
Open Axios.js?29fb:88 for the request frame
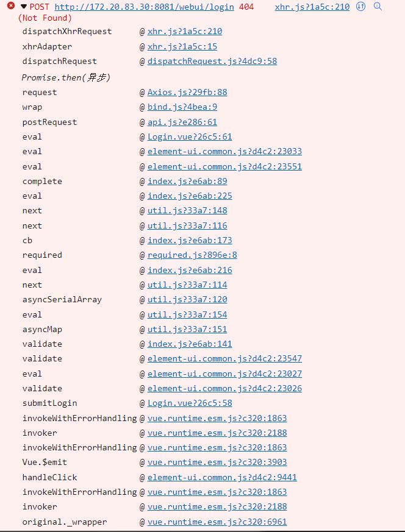coord(186,92)
